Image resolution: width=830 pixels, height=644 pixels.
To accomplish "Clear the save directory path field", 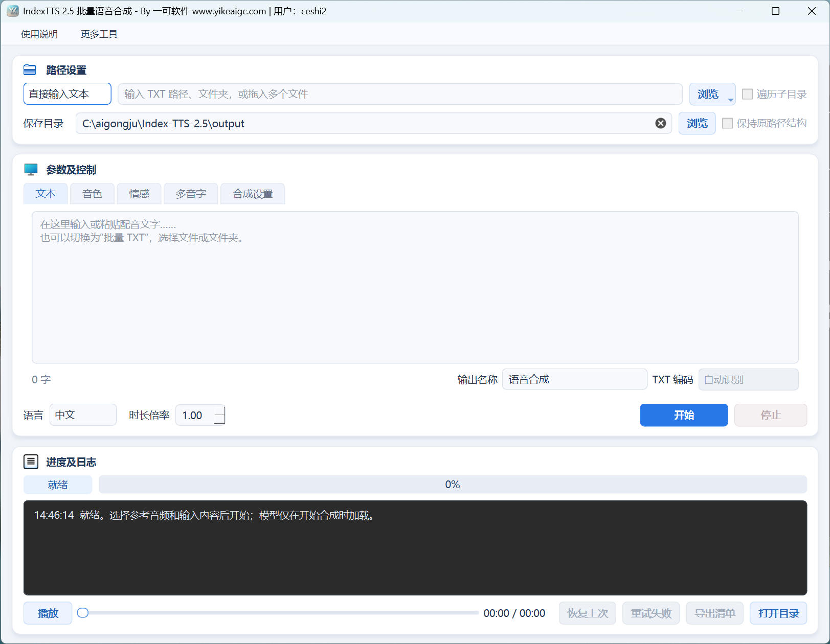I will [x=661, y=123].
